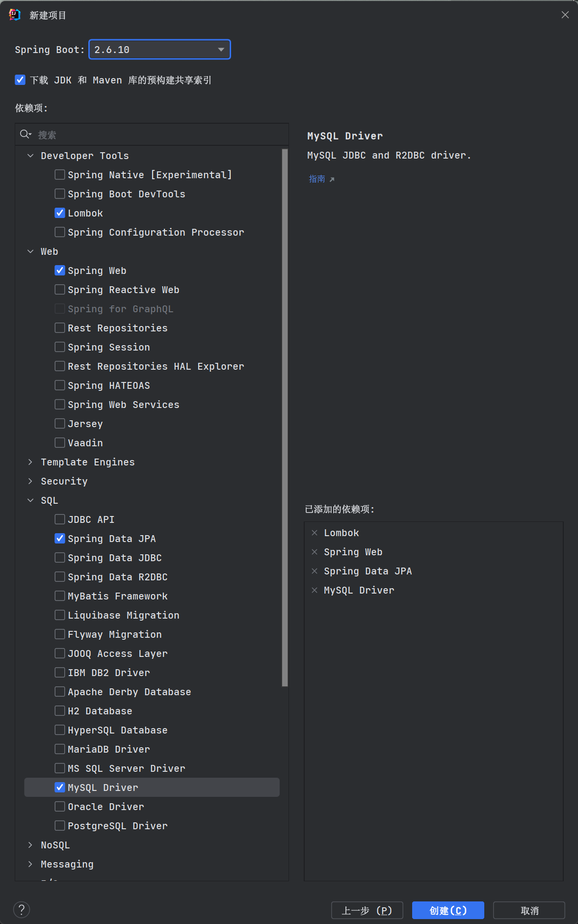Screen dimensions: 578x924
Task: Select the Vaadin dependency row
Action: [152, 443]
